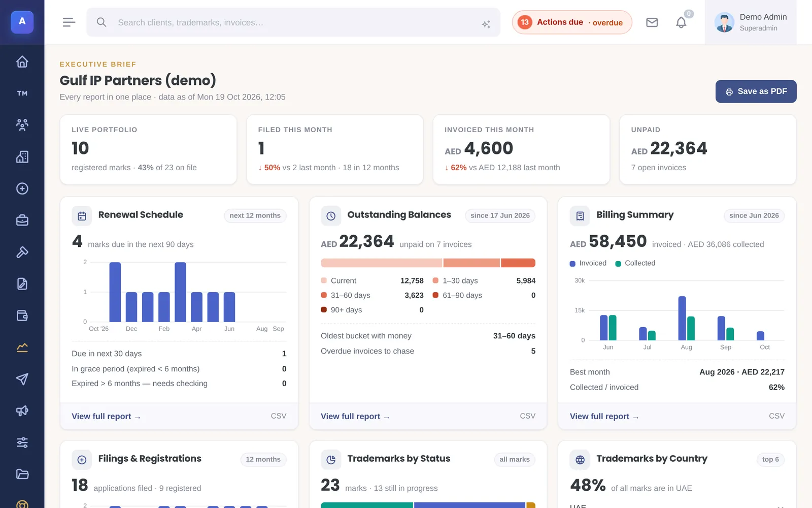Toggle the Invoiced series in Billing legend
The height and width of the screenshot is (508, 812).
point(588,263)
